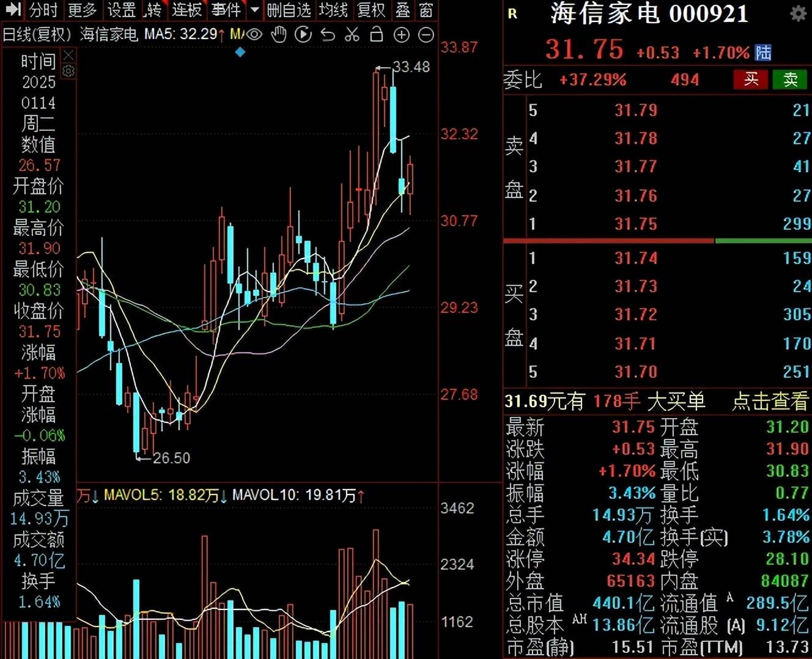Click the 市盈(TTM) 13.73 value
Screen dimensions: 812x659
coord(787,647)
